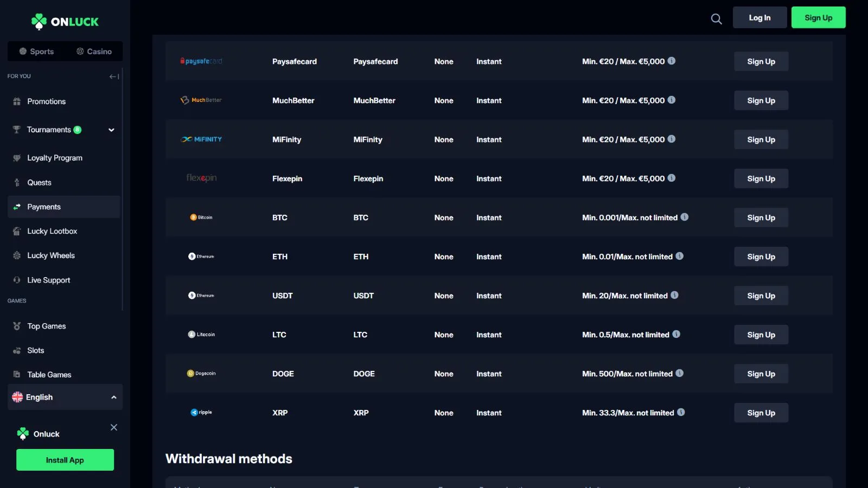Close the Onluck install app banner

(x=114, y=427)
